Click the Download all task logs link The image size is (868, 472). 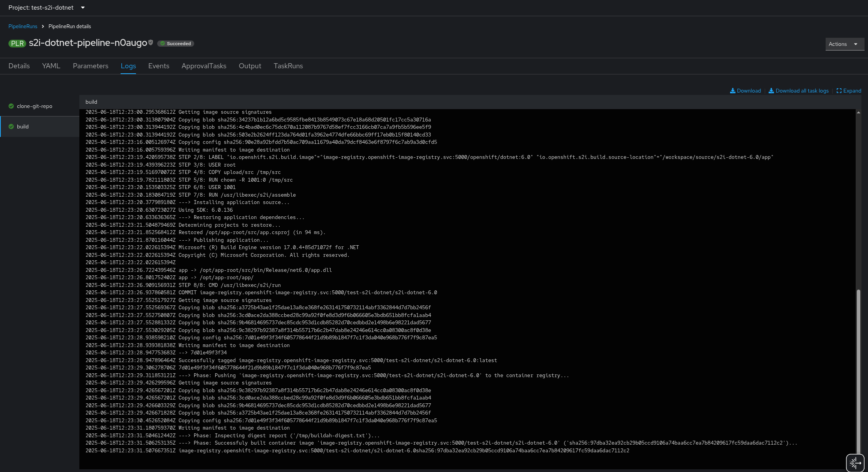pos(801,91)
